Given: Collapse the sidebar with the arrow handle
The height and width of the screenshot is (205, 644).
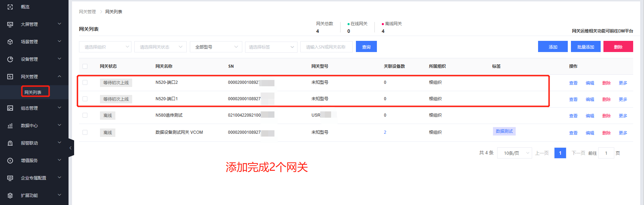Looking at the screenshot, I should point(71,148).
